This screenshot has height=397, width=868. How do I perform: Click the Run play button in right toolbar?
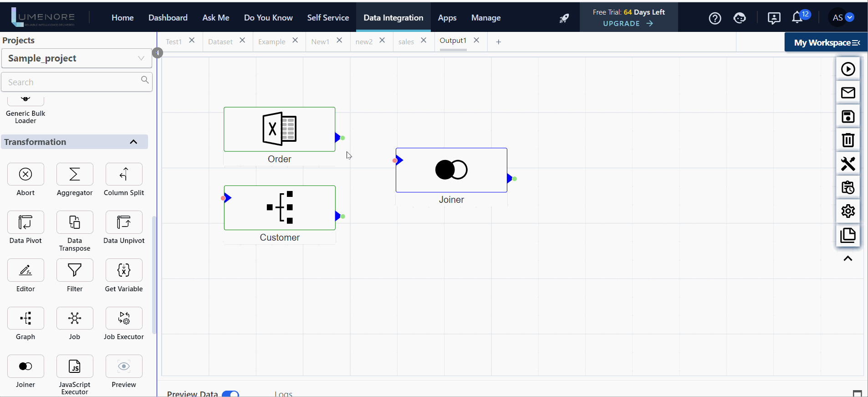tap(848, 69)
